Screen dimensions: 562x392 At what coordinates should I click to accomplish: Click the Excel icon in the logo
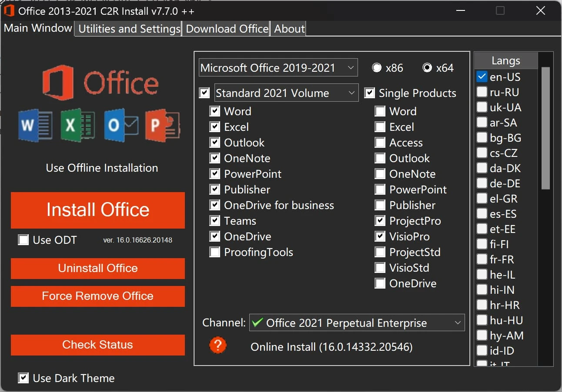point(78,125)
